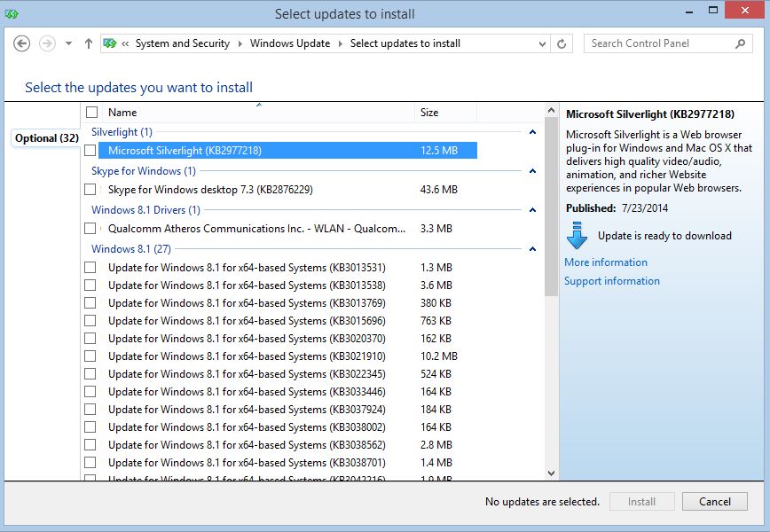Image resolution: width=770 pixels, height=532 pixels.
Task: Check the KB3033446 update checkbox
Action: (x=90, y=392)
